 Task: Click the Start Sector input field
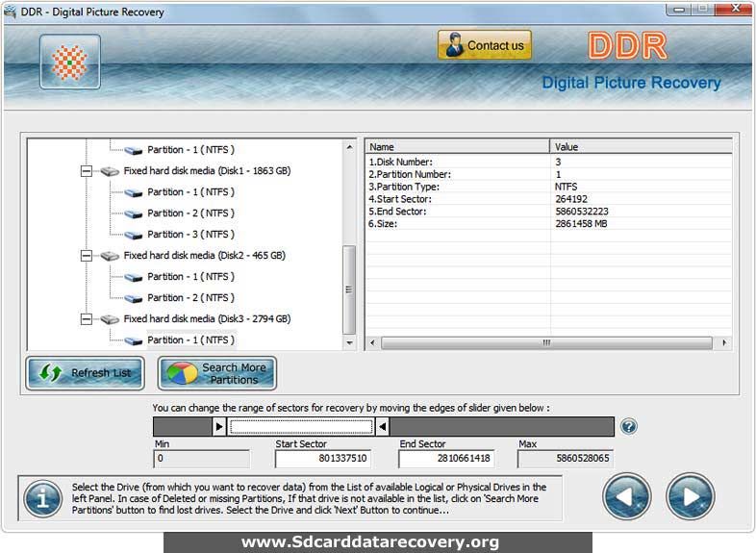point(322,459)
